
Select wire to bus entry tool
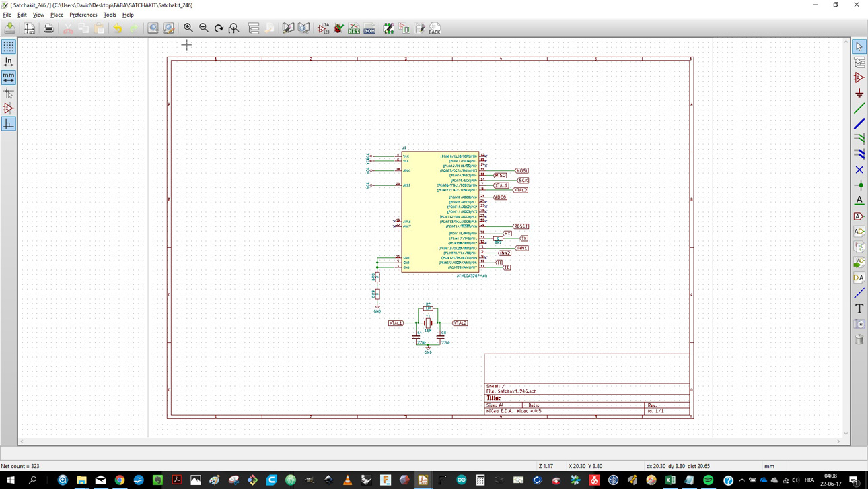(859, 139)
